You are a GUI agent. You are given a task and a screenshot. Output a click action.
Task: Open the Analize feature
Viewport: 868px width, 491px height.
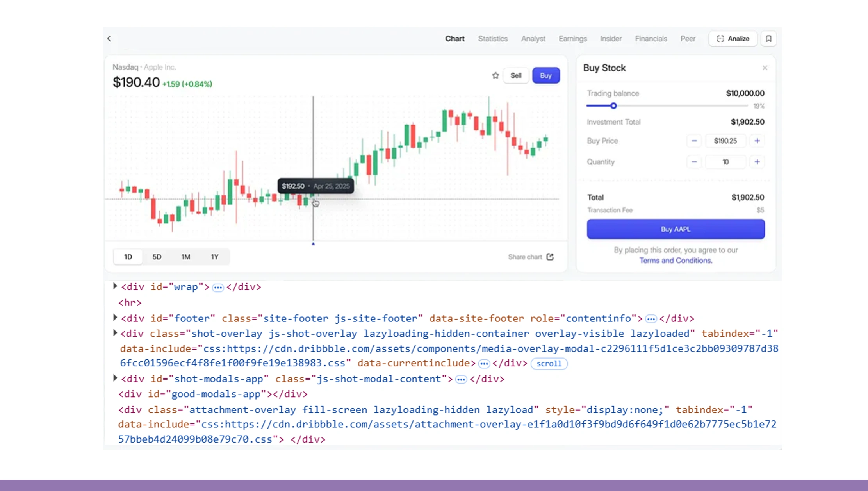coord(733,39)
